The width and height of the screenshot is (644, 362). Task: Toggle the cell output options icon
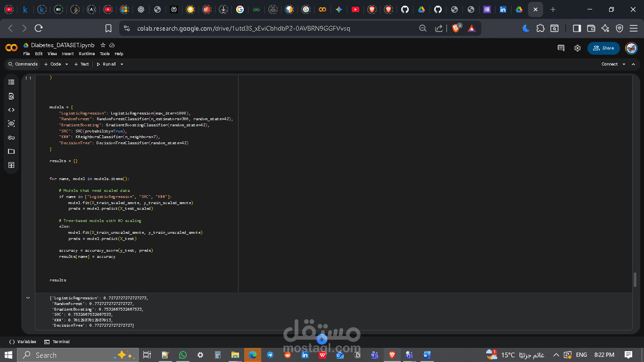pos(28,298)
